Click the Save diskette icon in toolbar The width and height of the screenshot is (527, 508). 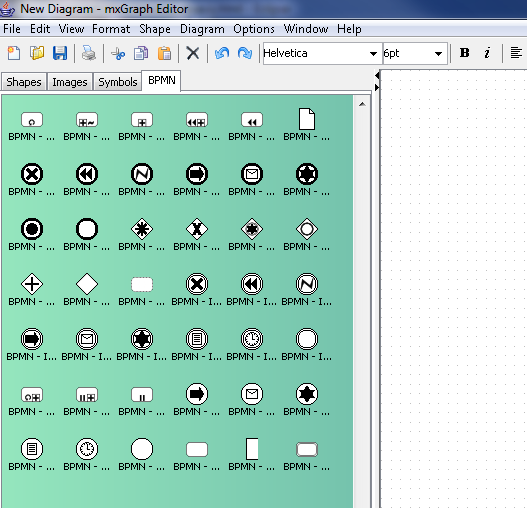click(60, 53)
